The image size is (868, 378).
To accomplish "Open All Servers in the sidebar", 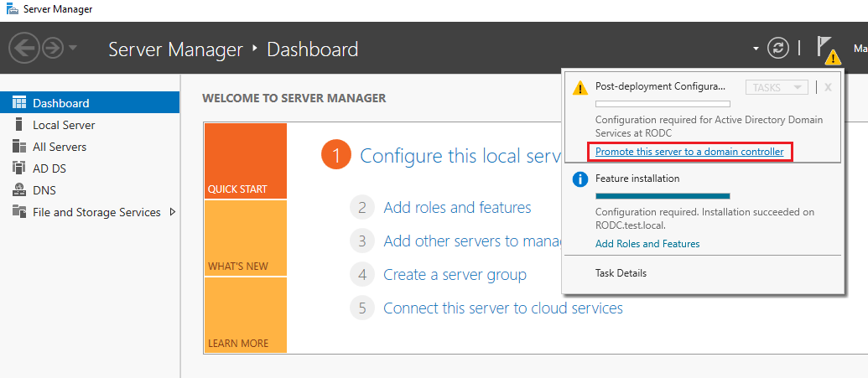I will 59,147.
